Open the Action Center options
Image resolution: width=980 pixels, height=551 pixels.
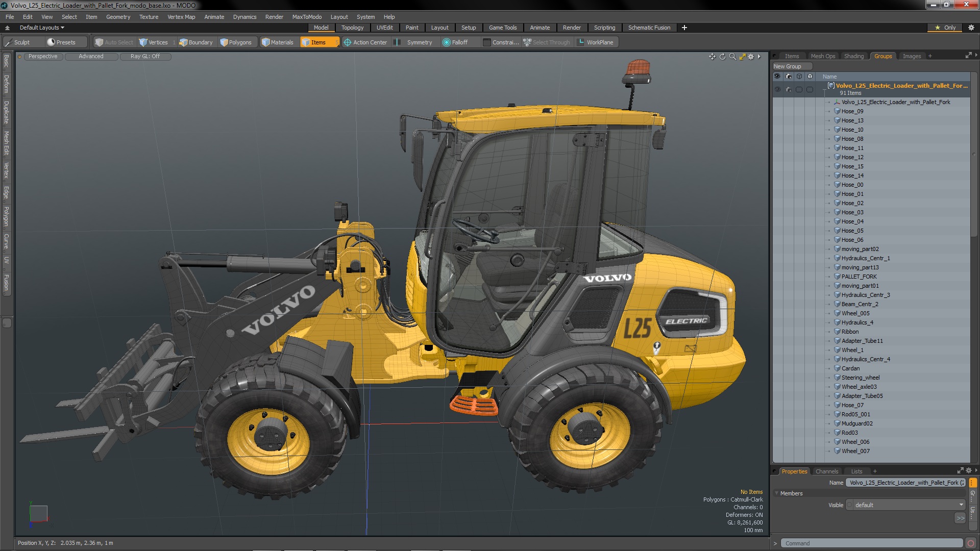coord(365,42)
